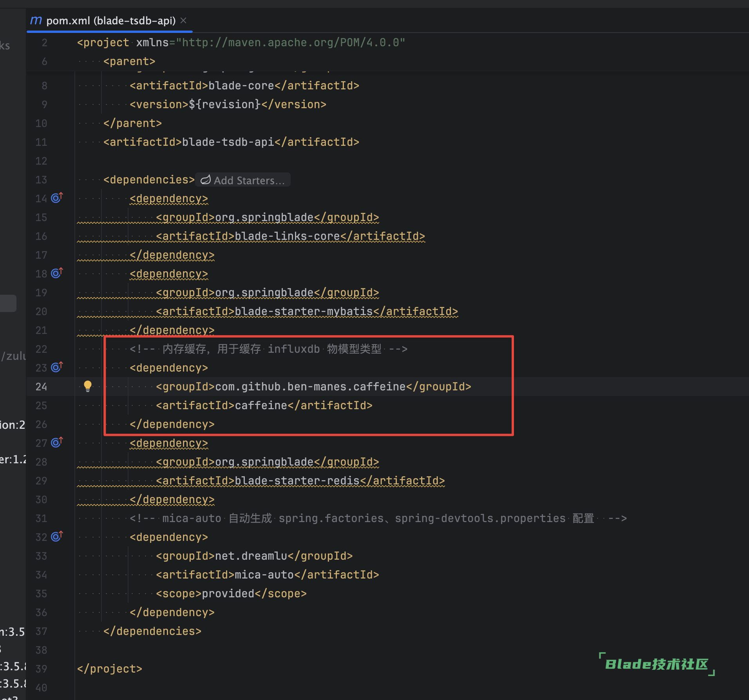Click the dependency gutter icon on line 18
Viewport: 749px width, 700px height.
tap(57, 273)
